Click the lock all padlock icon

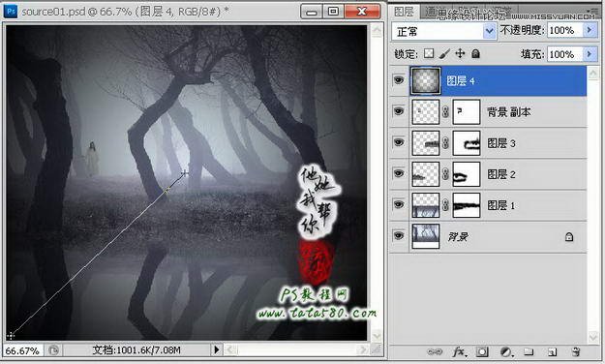[475, 53]
